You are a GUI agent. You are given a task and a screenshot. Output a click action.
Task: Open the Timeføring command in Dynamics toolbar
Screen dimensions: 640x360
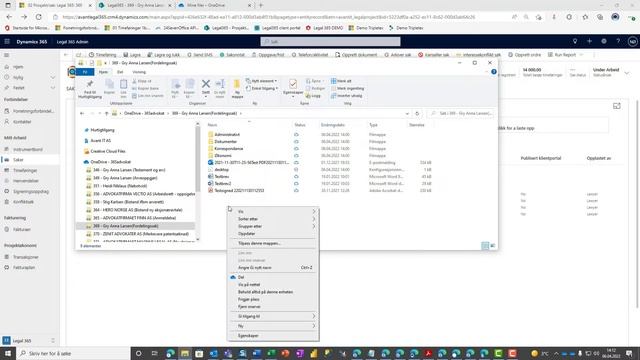[102, 55]
